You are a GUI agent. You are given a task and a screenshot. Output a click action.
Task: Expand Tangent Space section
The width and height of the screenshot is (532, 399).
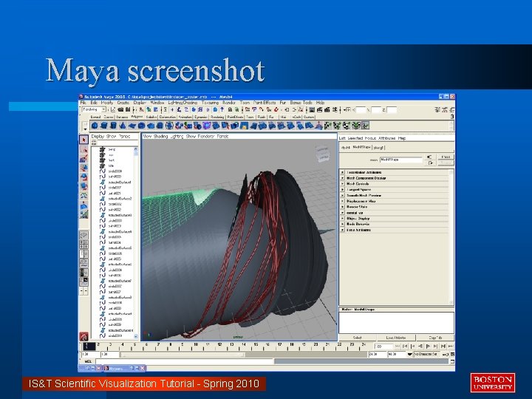point(342,190)
